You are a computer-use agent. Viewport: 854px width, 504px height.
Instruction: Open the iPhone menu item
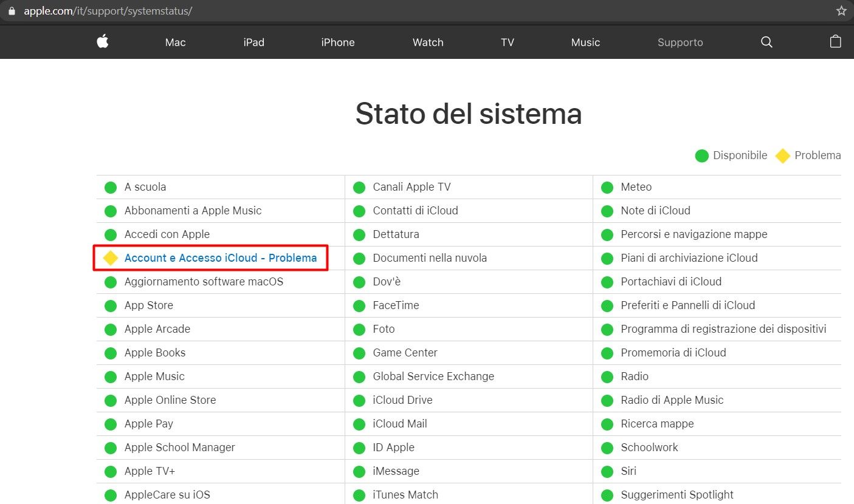pos(338,43)
